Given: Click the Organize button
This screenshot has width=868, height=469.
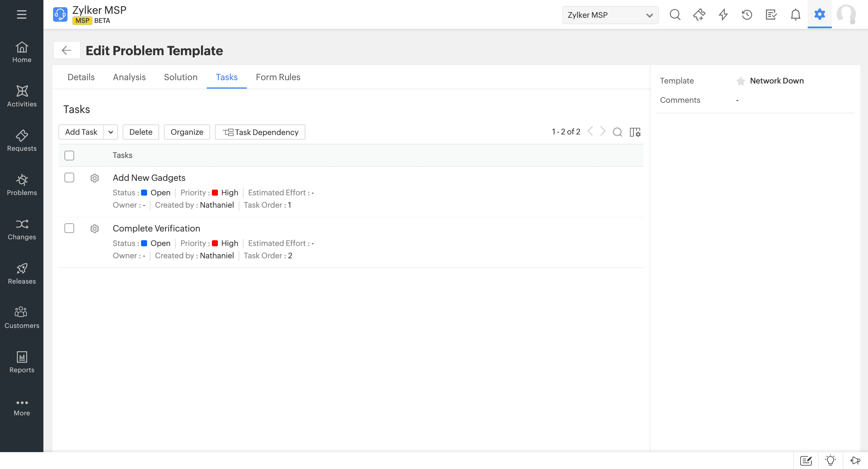Looking at the screenshot, I should (187, 132).
